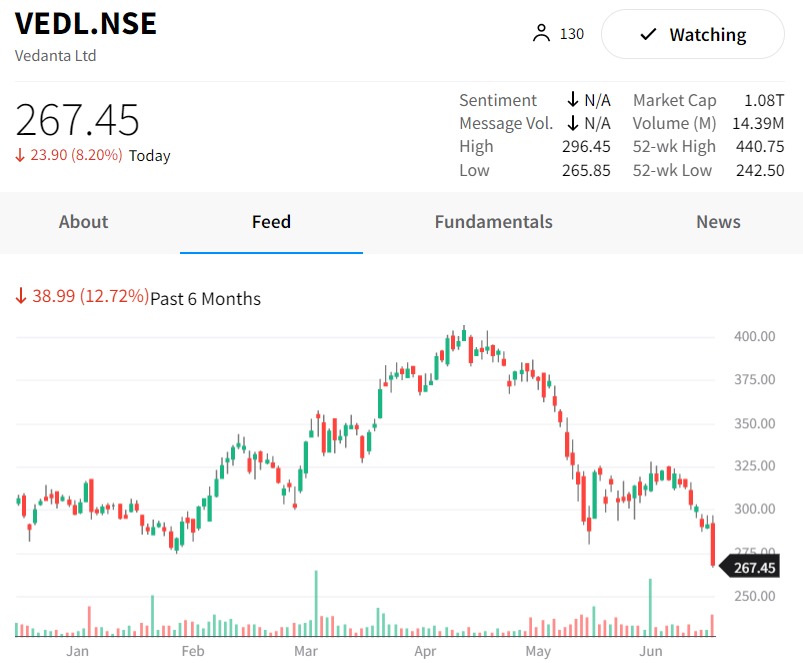Click the VEDL.NSE ticker heading

pos(86,23)
